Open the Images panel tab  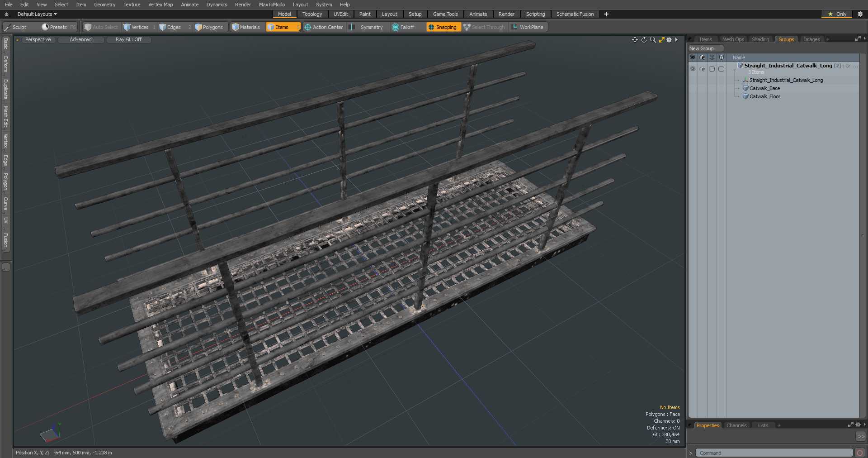coord(811,39)
